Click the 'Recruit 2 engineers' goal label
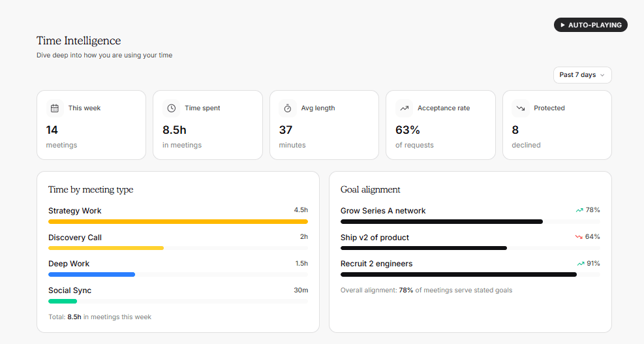Viewport: 644px width, 344px height. point(376,264)
